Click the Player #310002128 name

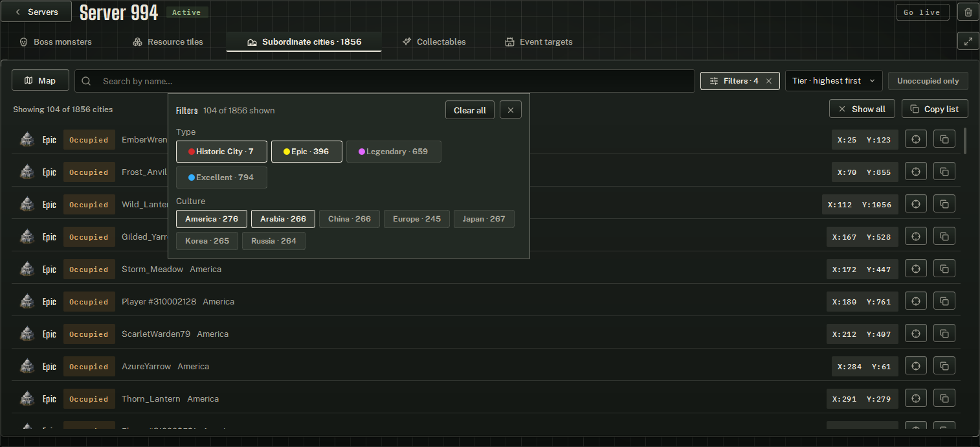159,301
